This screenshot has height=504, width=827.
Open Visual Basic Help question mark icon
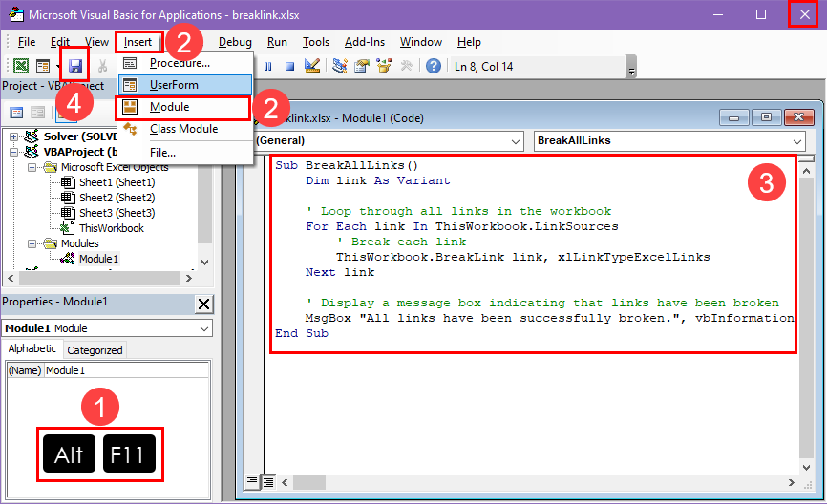(x=433, y=66)
